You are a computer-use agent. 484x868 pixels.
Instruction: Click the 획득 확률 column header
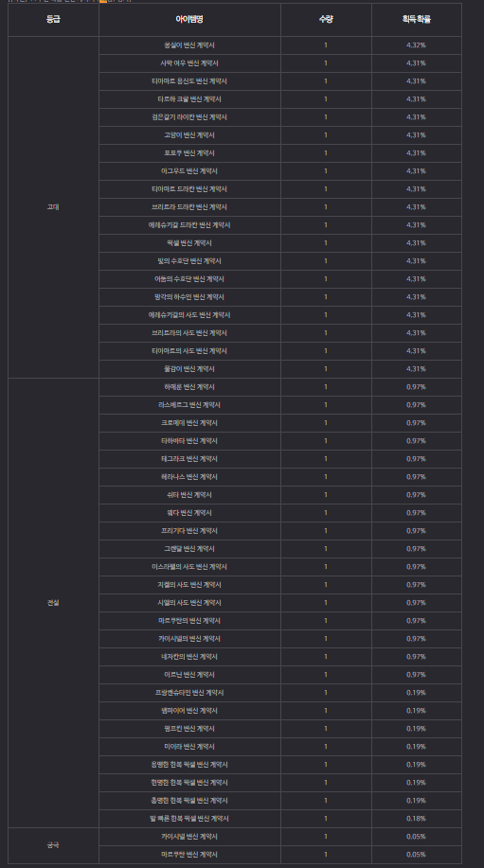point(417,19)
